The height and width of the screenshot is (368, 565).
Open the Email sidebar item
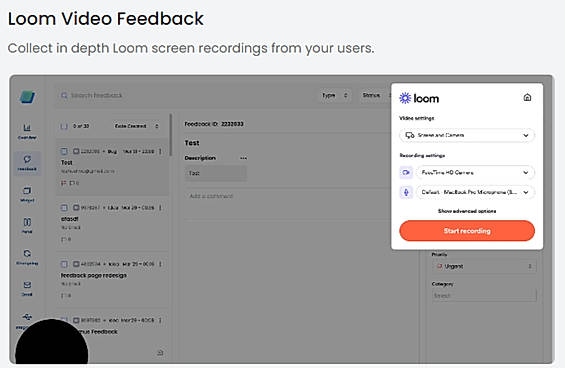(27, 288)
